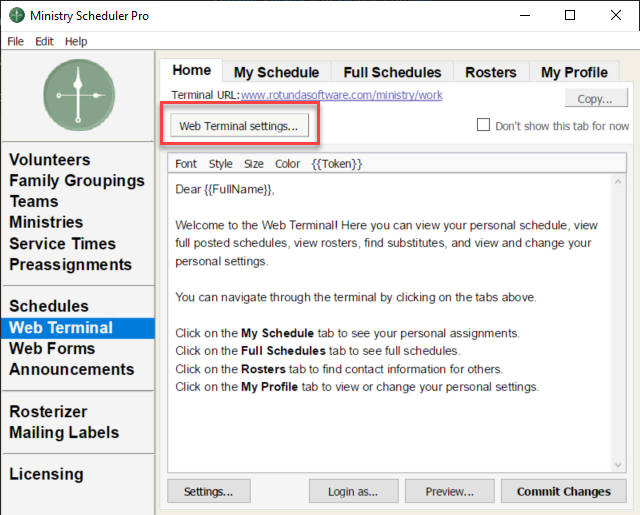
Task: Select Volunteers in the sidebar
Action: [x=50, y=160]
